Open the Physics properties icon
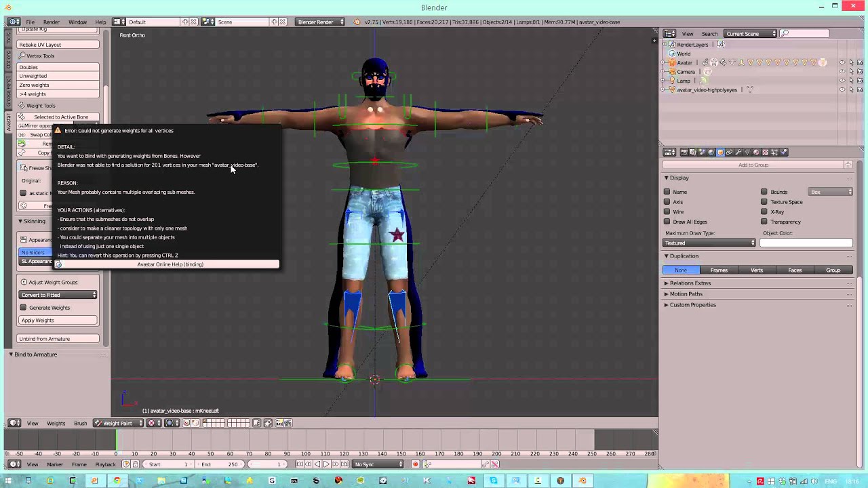This screenshot has height=488, width=868. point(783,152)
